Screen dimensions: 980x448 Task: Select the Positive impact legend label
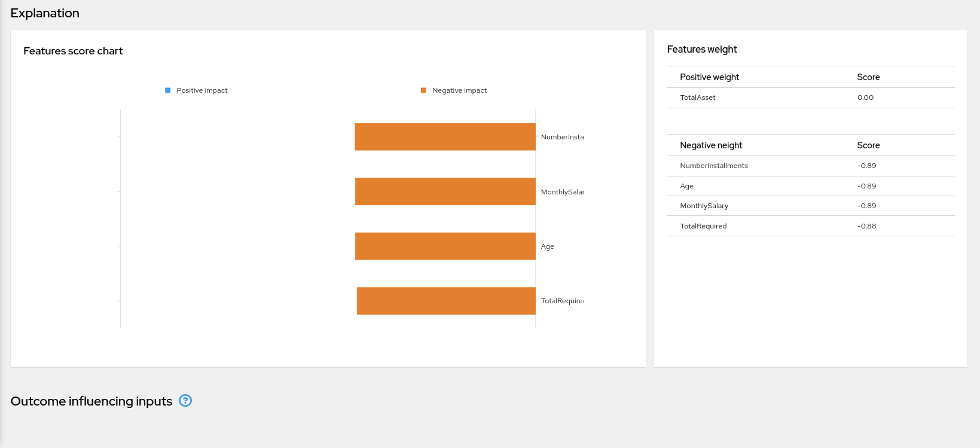click(x=202, y=90)
